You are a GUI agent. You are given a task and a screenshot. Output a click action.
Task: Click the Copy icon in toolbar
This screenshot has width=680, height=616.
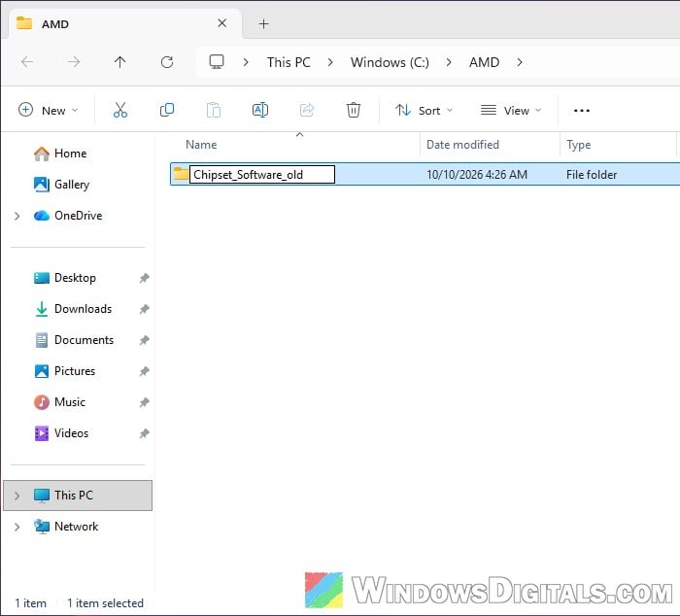tap(167, 110)
